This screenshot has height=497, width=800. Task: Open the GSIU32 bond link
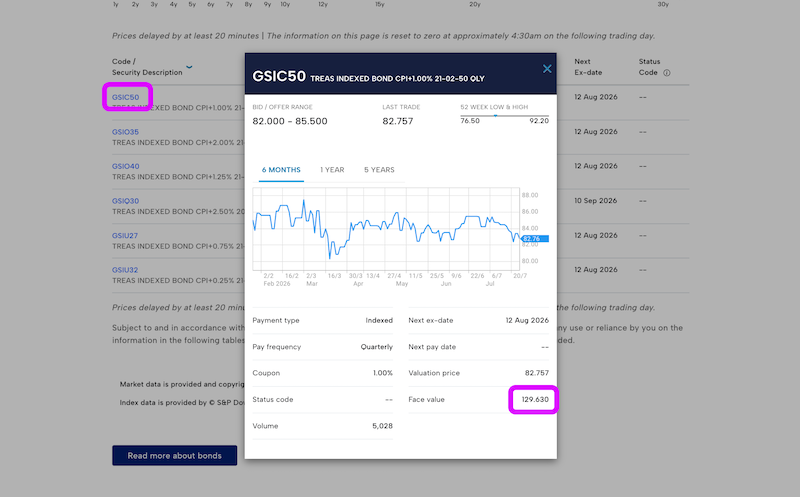pos(125,270)
